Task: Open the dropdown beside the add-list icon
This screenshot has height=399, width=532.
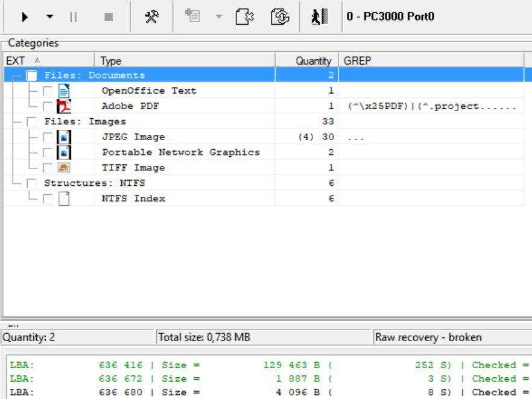Action: [x=218, y=17]
